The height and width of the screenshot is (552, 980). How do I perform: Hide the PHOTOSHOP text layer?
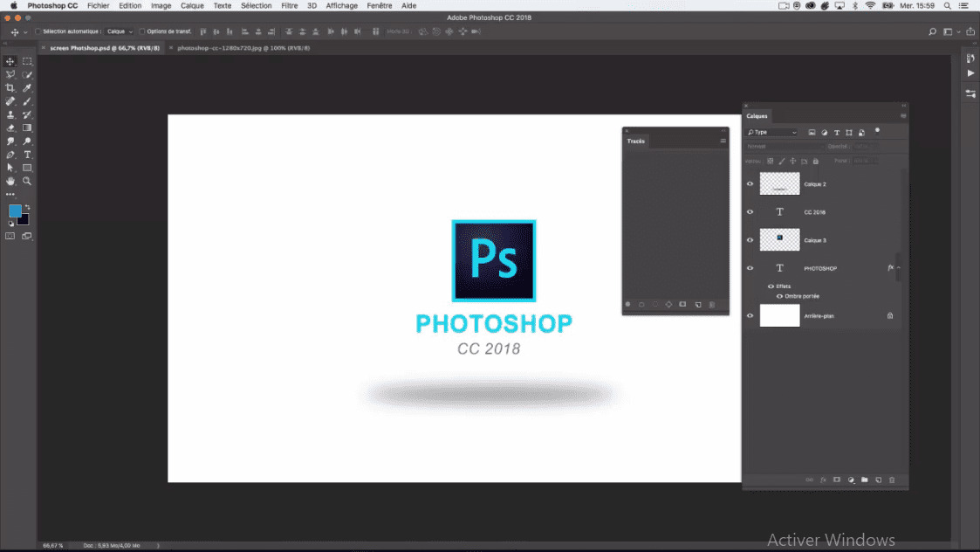coord(750,268)
